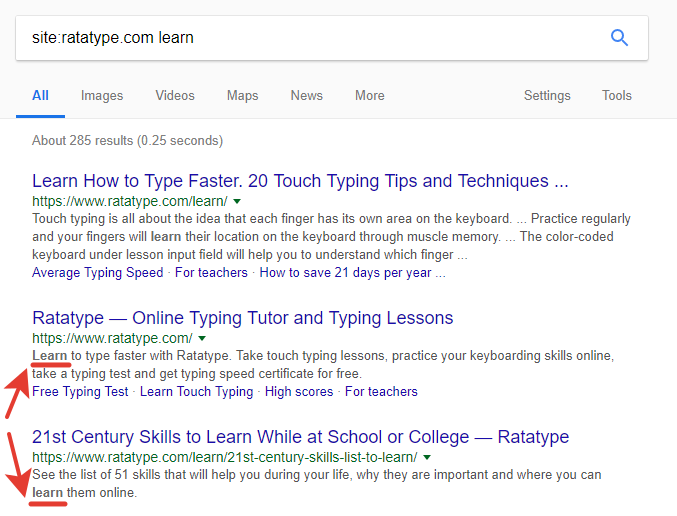Click the About 285 results count text
The image size is (677, 516).
[127, 140]
